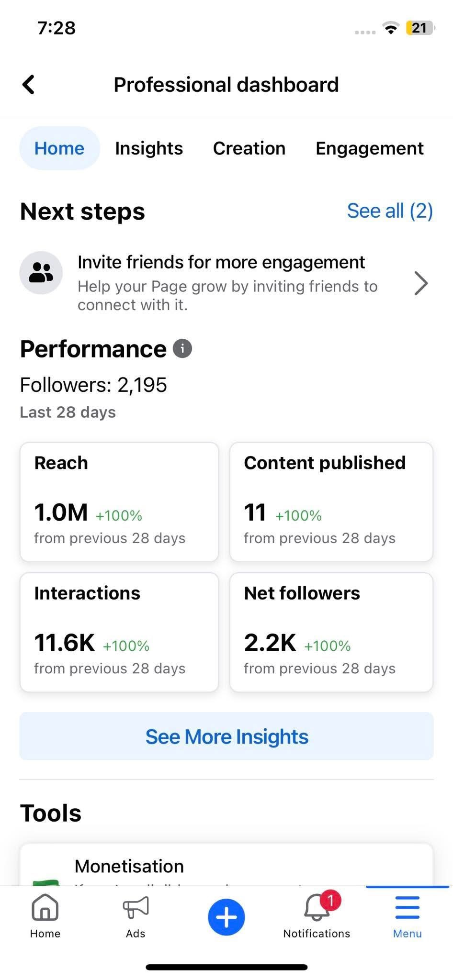Open Home in the bottom bar
Screen dimensions: 453x980
tap(45, 916)
